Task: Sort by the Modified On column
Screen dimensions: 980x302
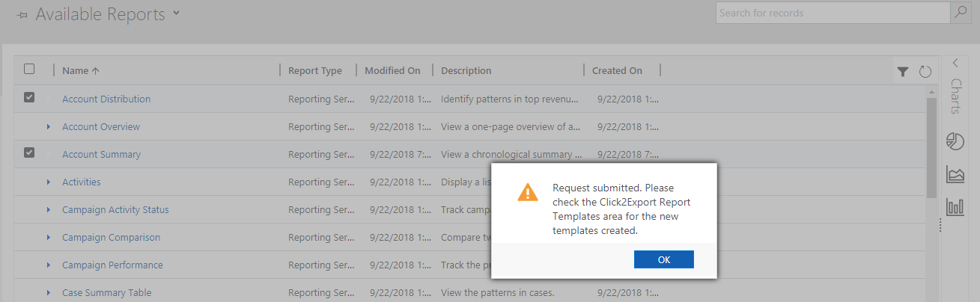Action: tap(392, 70)
